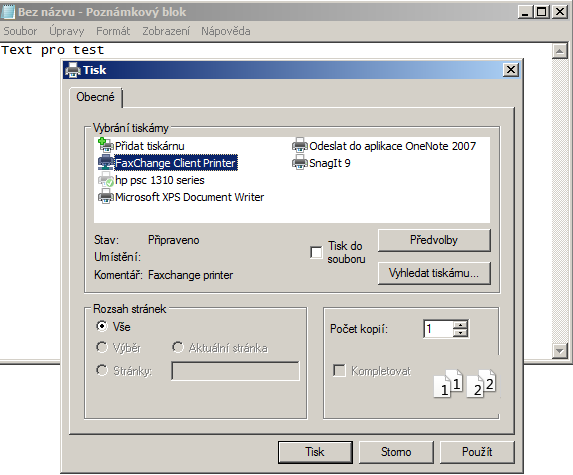Select the Vše page range radio button
This screenshot has width=573, height=475.
click(x=102, y=326)
